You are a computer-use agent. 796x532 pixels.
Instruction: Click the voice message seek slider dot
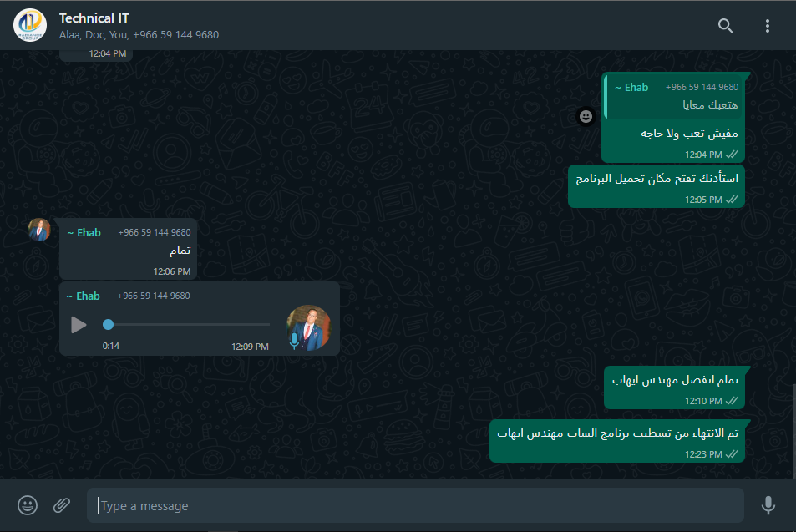(108, 324)
